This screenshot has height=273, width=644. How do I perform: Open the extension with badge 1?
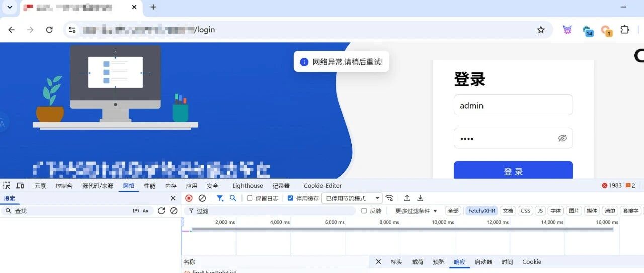pos(606,31)
